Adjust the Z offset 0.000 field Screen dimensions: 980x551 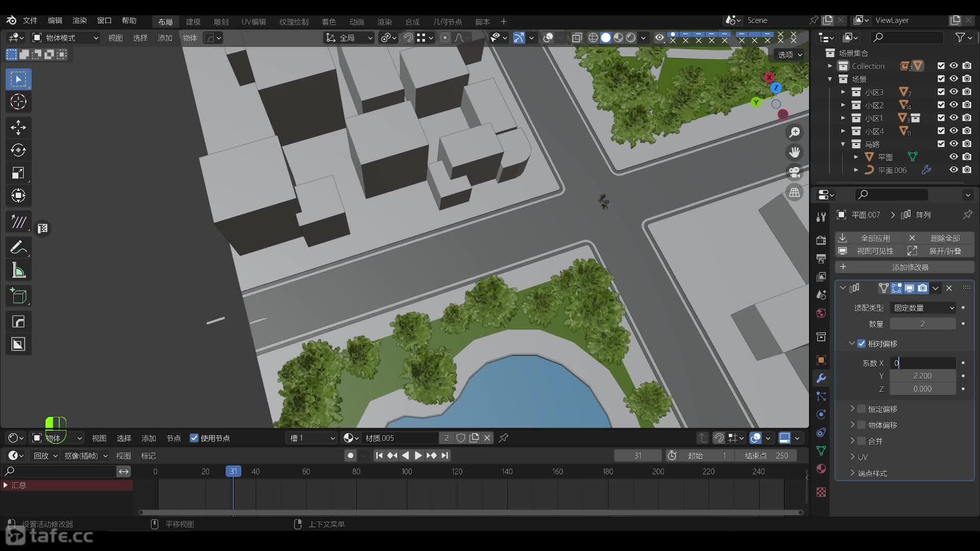(923, 389)
